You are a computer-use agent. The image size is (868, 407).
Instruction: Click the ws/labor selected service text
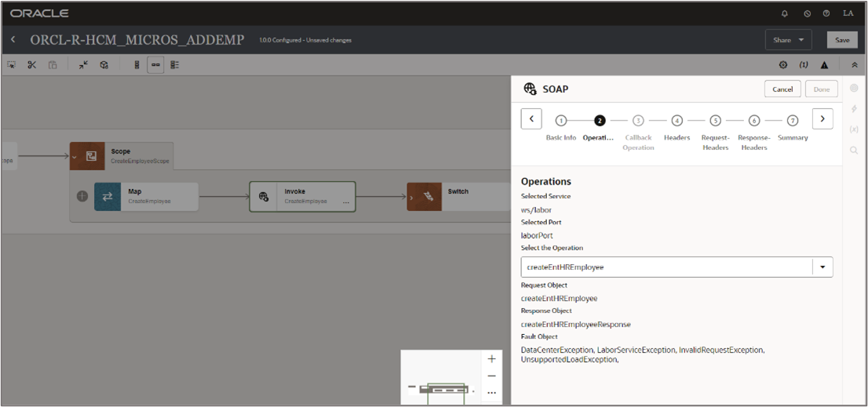tap(536, 209)
